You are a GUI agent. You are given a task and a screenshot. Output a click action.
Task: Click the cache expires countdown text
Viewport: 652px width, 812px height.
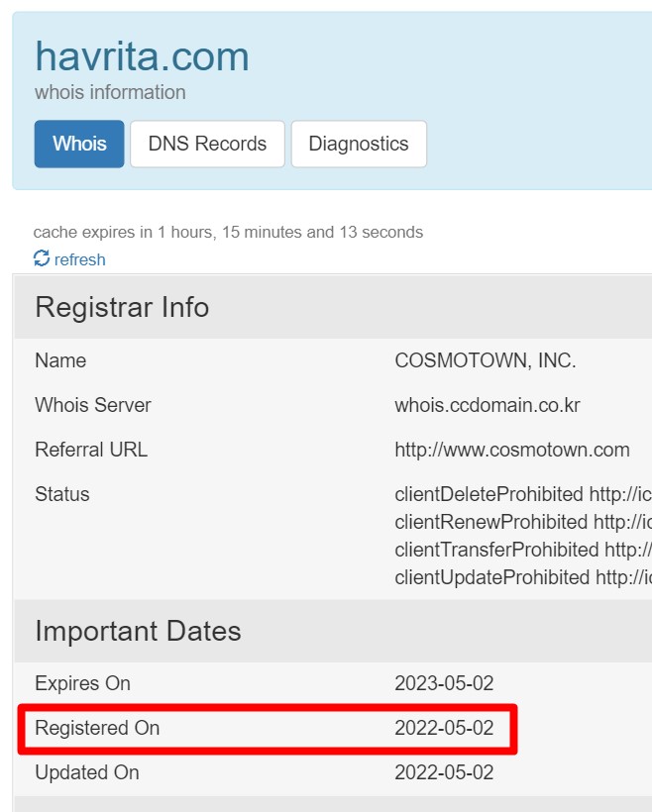pyautogui.click(x=228, y=232)
